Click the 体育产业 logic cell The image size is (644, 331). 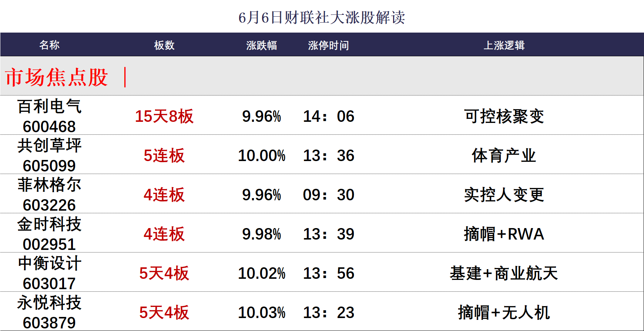tap(504, 156)
